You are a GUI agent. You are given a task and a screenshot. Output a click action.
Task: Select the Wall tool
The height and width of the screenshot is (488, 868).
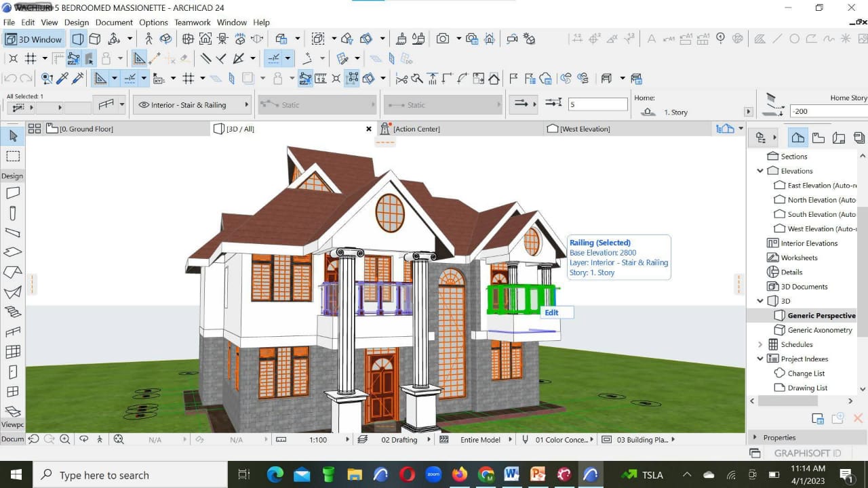[x=12, y=192]
